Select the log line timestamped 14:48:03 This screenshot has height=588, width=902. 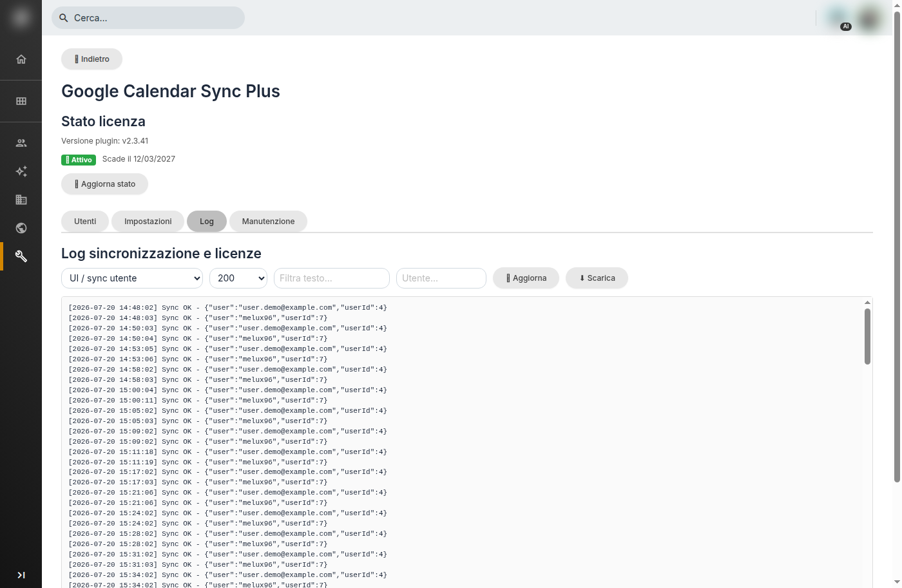pyautogui.click(x=198, y=318)
